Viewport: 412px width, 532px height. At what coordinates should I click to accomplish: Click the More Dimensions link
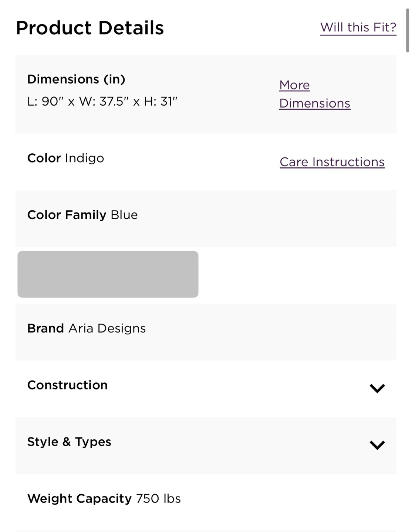click(x=314, y=94)
